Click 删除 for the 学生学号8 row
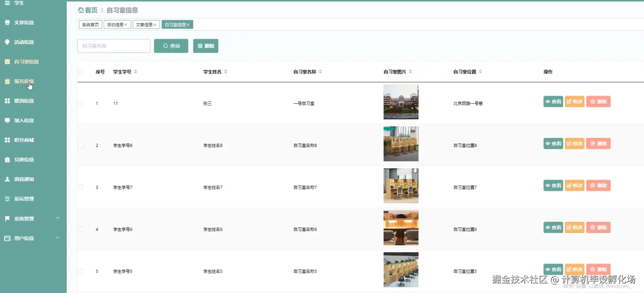The image size is (644, 293). tap(598, 144)
